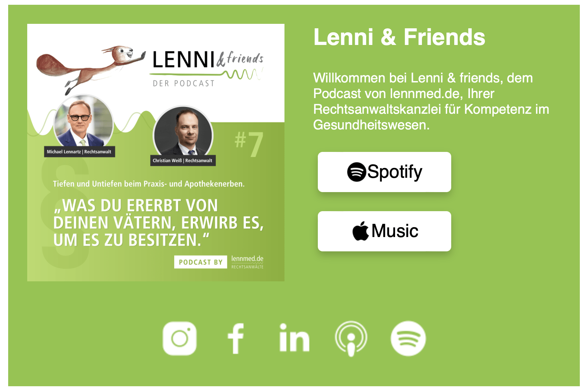Click the Christian Weiß | Rechtsanwalt label
The image size is (588, 391).
(183, 160)
